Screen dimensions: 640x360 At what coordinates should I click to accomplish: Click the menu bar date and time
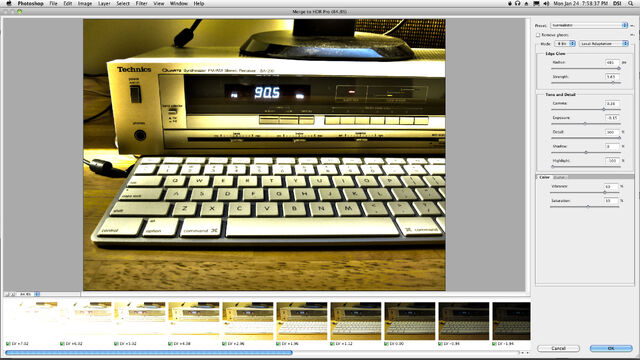580,3
